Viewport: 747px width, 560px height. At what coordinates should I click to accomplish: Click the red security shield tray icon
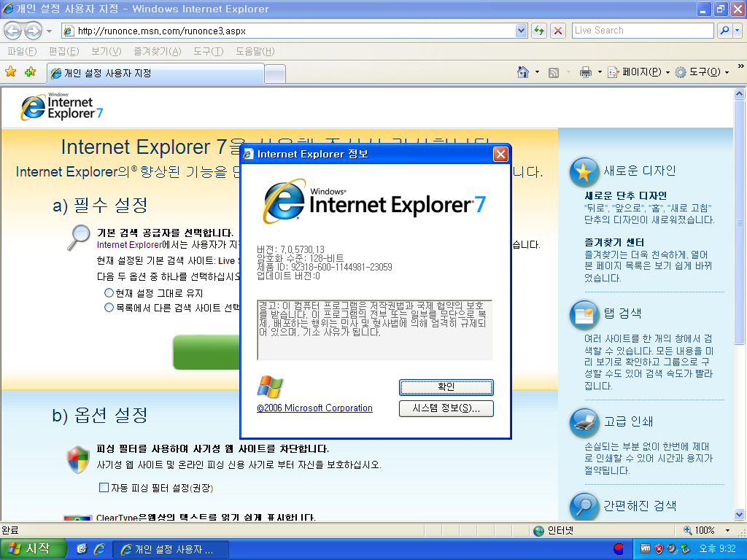tap(659, 549)
